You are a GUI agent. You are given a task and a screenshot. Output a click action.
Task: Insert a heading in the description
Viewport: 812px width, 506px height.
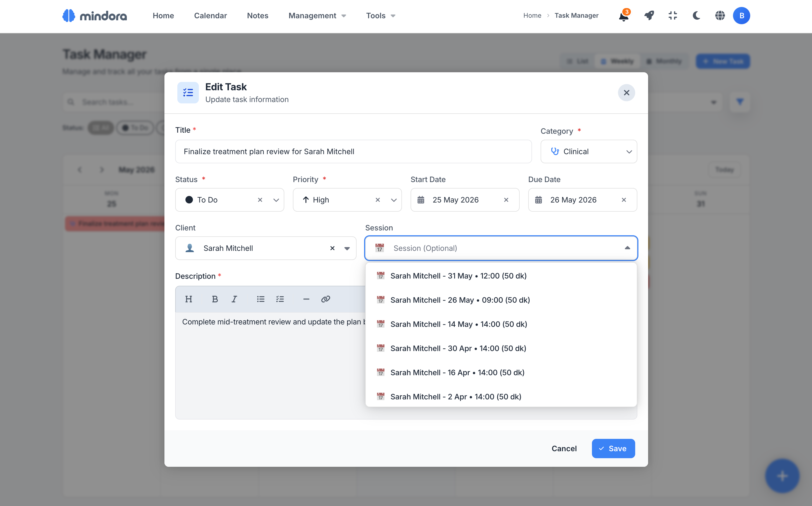pos(188,299)
